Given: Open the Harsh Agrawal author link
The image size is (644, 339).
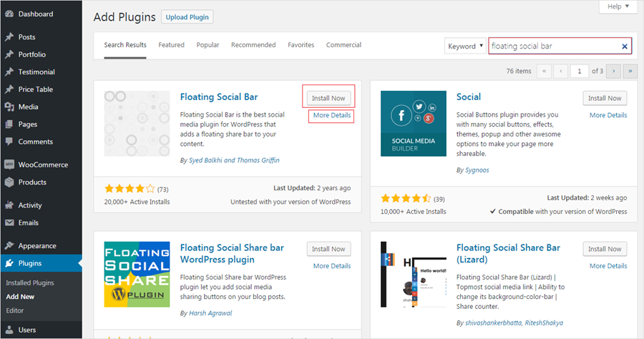Looking at the screenshot, I should pyautogui.click(x=210, y=313).
